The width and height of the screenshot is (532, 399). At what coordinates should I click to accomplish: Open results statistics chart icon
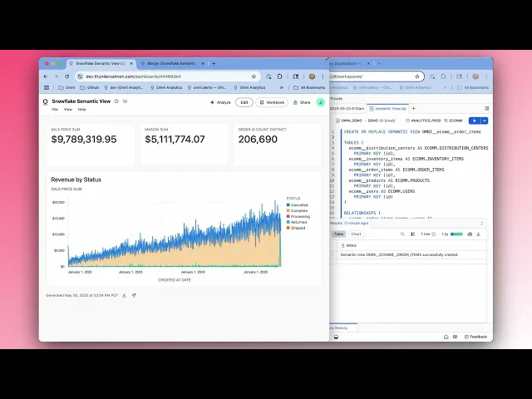pyautogui.click(x=470, y=234)
